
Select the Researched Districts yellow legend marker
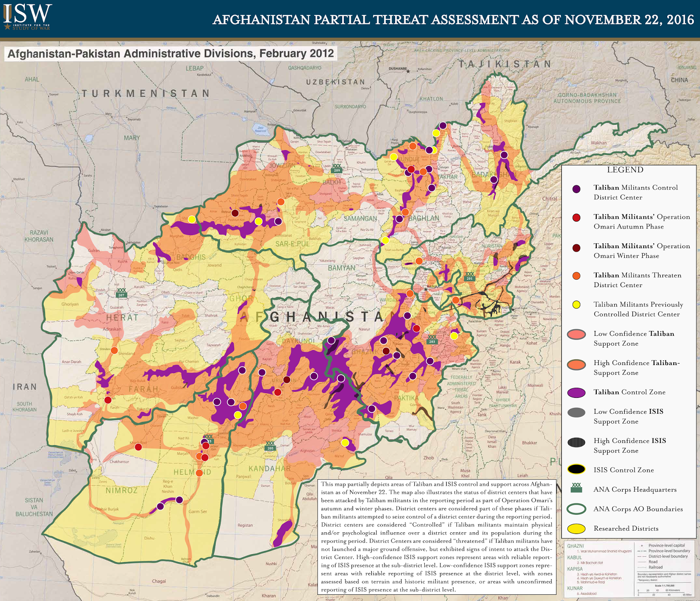tap(576, 528)
